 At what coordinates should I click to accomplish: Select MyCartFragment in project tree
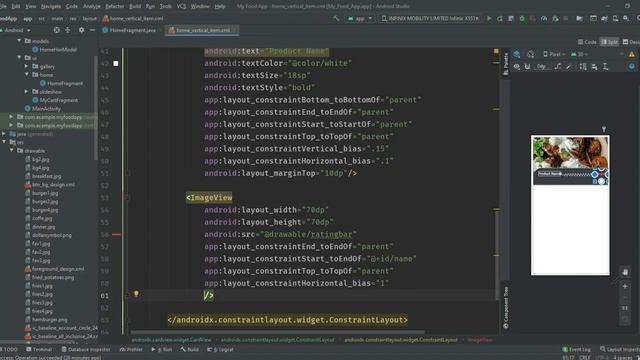pyautogui.click(x=55, y=100)
